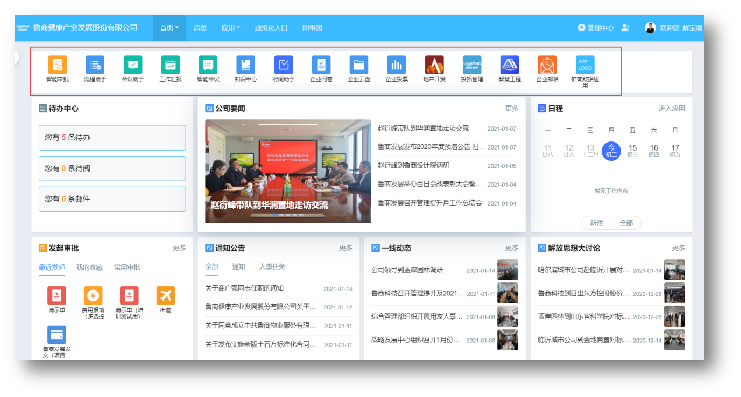Select date 15 in the calendar strip
Screen dimensions: 741x397
pos(632,151)
